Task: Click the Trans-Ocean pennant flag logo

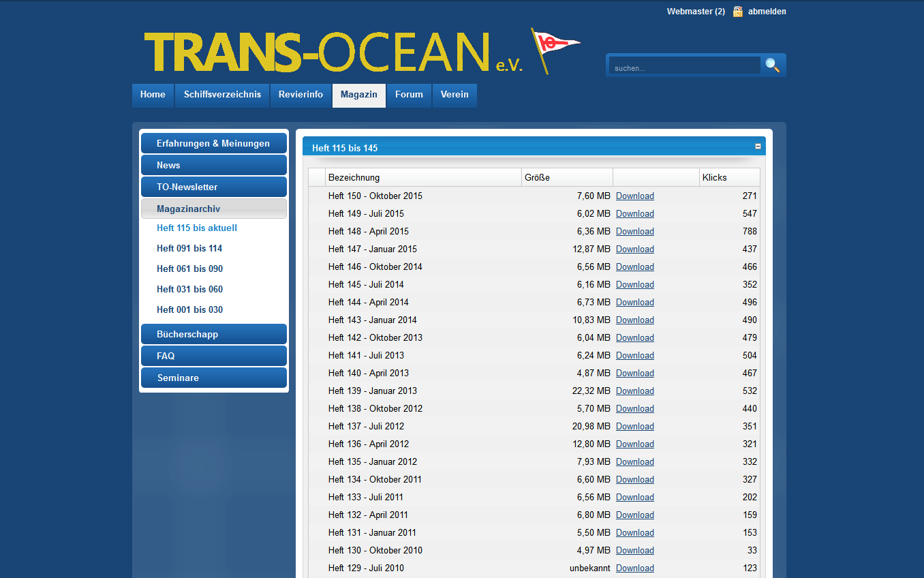Action: pyautogui.click(x=555, y=49)
